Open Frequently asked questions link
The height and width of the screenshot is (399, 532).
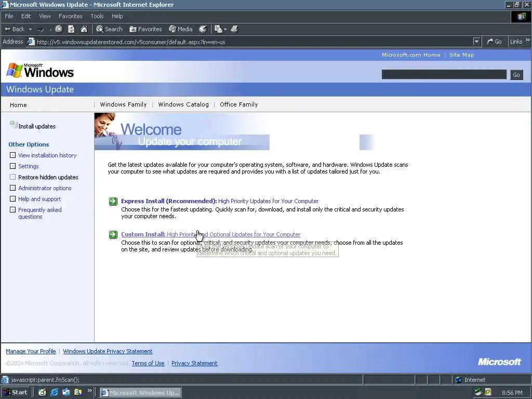(x=39, y=213)
